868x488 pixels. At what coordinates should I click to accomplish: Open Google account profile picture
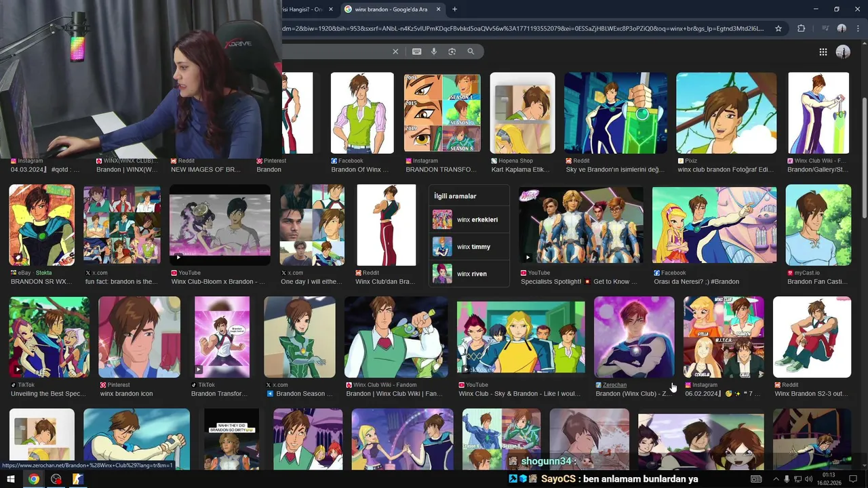[843, 52]
